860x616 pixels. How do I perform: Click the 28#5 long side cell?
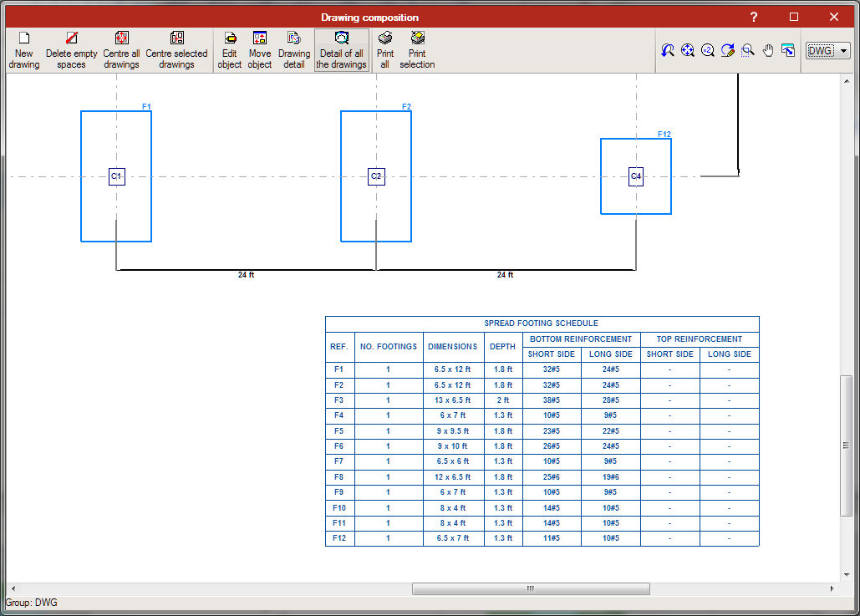click(x=611, y=400)
